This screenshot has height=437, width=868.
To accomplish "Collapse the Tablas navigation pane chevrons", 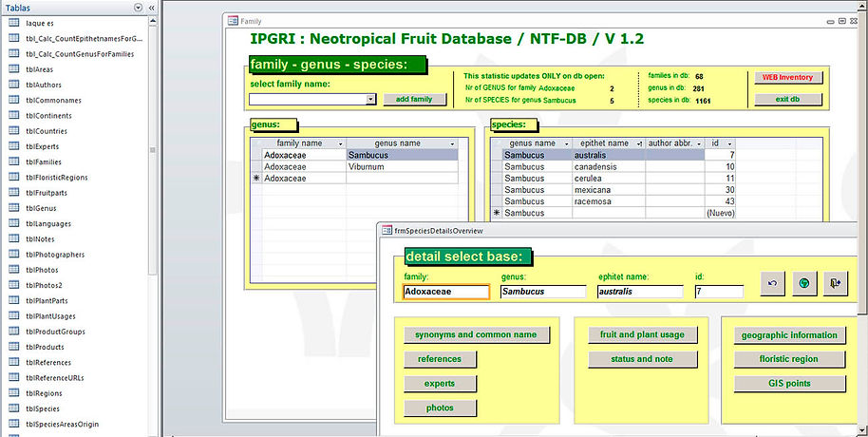I will 151,8.
